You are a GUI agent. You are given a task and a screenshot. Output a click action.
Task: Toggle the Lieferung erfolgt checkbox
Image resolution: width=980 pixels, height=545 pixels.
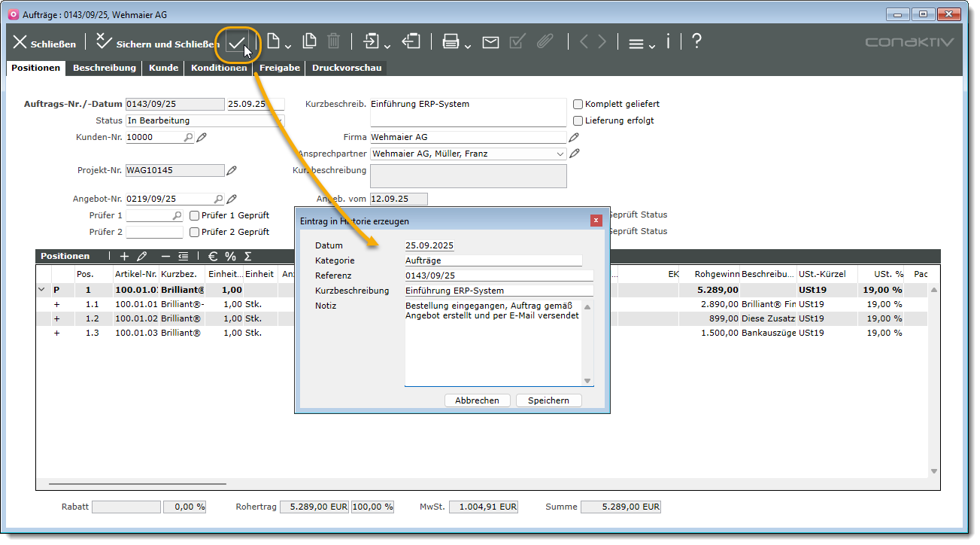point(578,120)
